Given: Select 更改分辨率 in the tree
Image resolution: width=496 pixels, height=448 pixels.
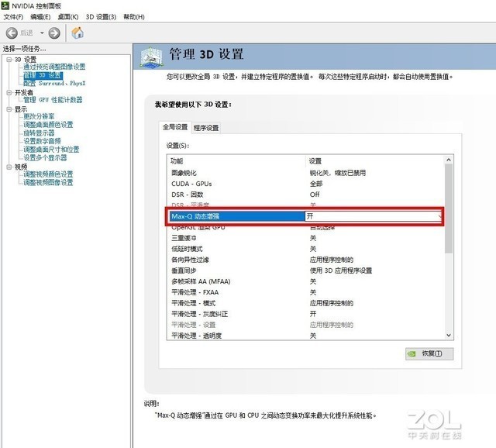Looking at the screenshot, I should click(39, 116).
